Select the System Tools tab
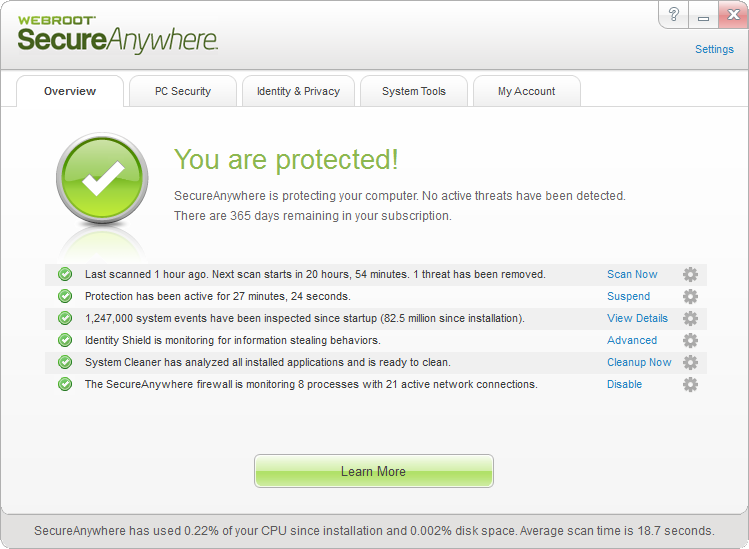The image size is (749, 549). pyautogui.click(x=414, y=91)
